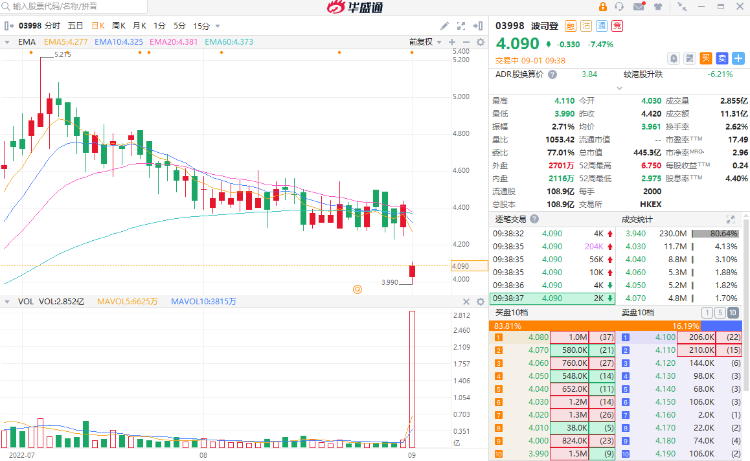Zoom in chart with plus icon
The image size is (750, 461).
pyautogui.click(x=452, y=42)
